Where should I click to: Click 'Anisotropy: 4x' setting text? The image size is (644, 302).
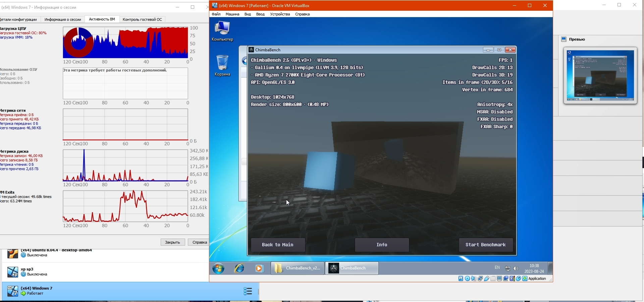(x=495, y=105)
